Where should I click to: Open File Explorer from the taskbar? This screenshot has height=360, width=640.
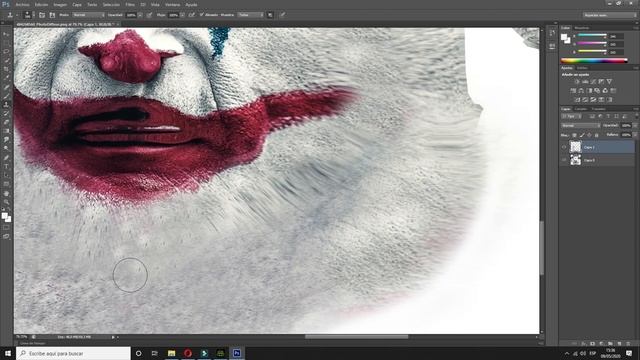[x=171, y=353]
